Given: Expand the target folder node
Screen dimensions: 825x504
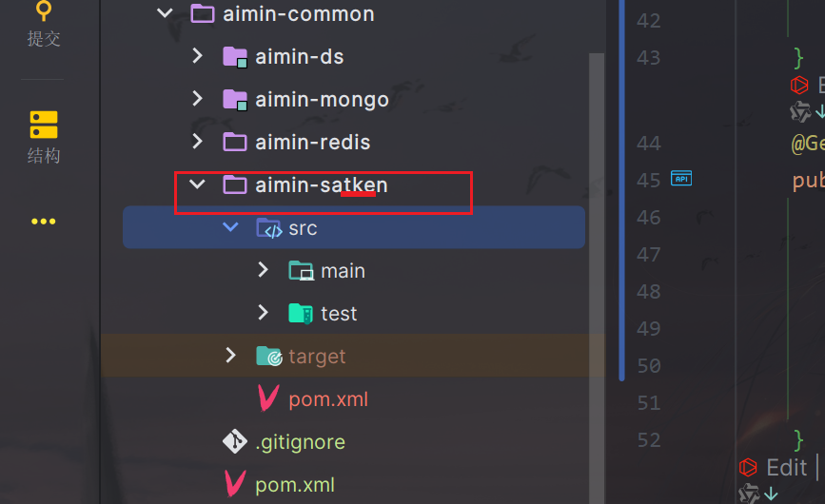Looking at the screenshot, I should pos(230,357).
